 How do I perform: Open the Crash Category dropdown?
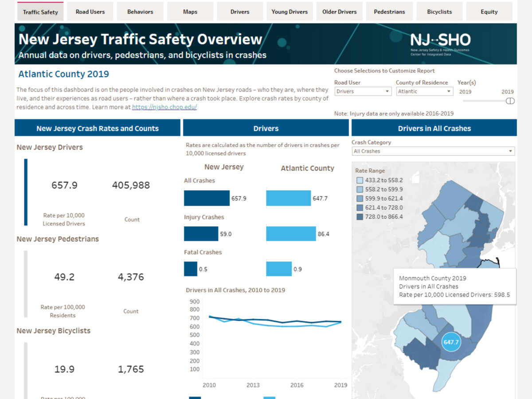[x=434, y=151]
